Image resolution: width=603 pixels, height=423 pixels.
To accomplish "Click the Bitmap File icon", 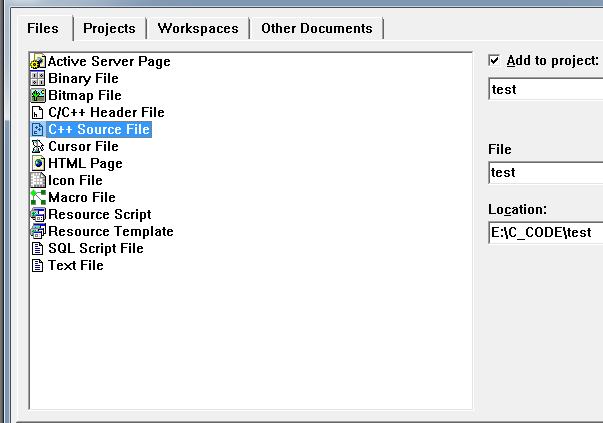I will (x=39, y=96).
